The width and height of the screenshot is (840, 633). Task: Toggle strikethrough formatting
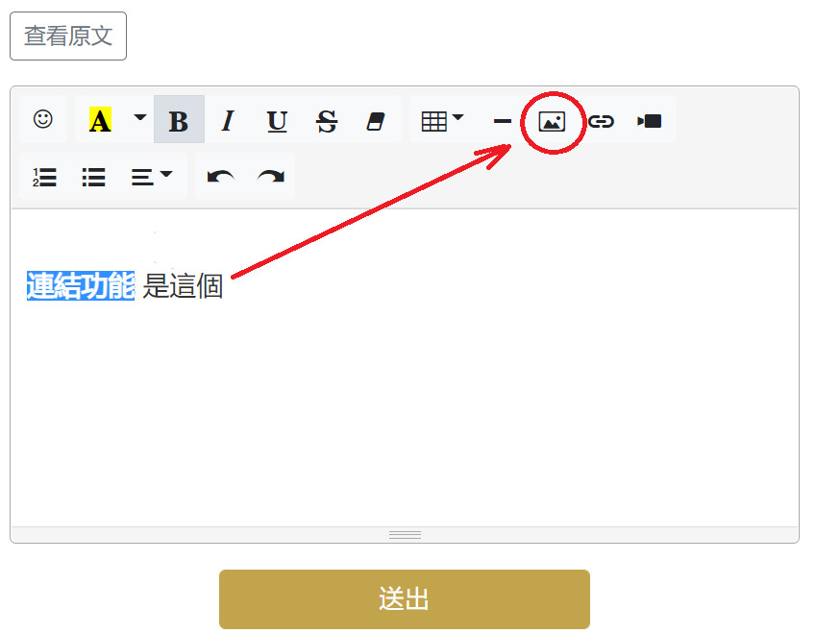coord(326,119)
